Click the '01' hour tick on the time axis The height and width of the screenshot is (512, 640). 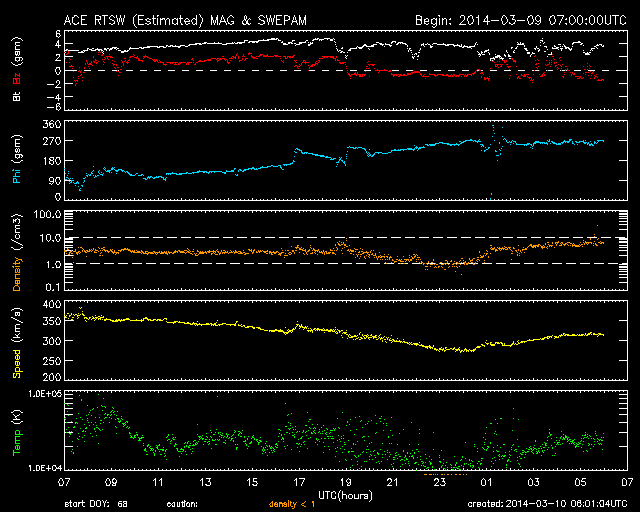(486, 483)
